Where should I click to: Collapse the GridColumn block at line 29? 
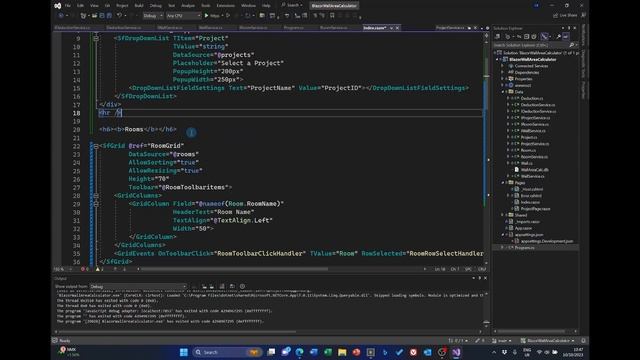click(x=96, y=204)
